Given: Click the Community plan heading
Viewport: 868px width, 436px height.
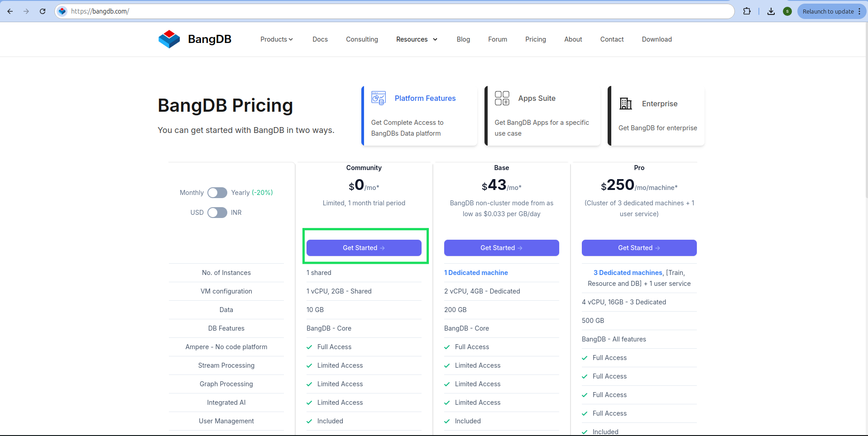Looking at the screenshot, I should click(x=364, y=168).
